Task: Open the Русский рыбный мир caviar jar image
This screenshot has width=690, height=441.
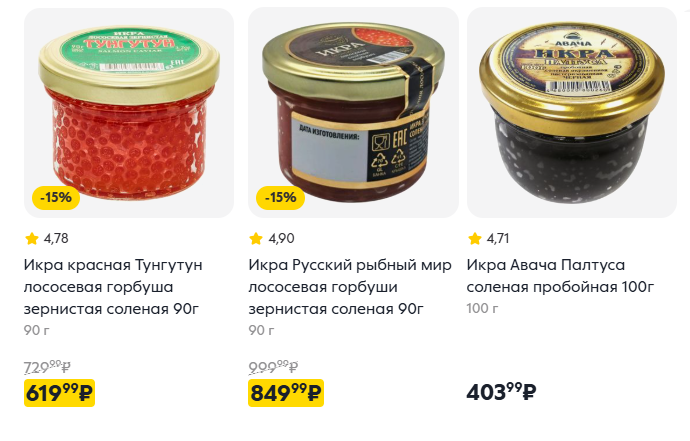Action: pos(353,113)
